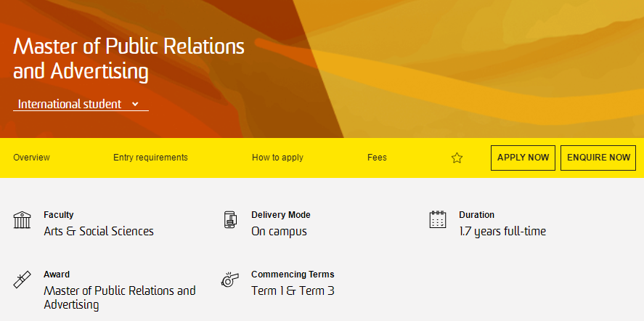Click the Faculty building icon
Image resolution: width=644 pixels, height=321 pixels.
pos(23,219)
